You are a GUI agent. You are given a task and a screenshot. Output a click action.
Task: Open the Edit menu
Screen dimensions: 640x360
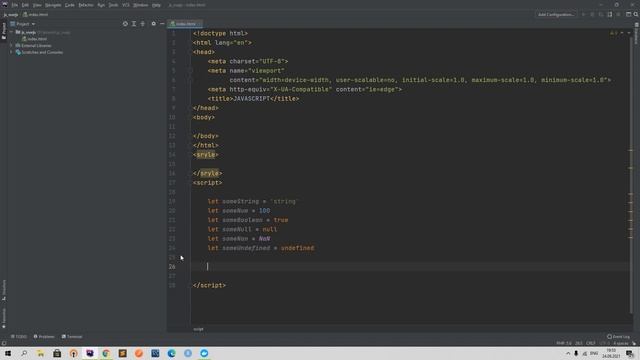(25, 5)
